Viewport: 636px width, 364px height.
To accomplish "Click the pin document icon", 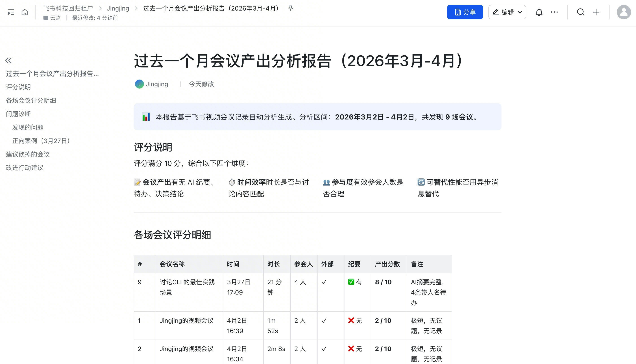I will [290, 8].
